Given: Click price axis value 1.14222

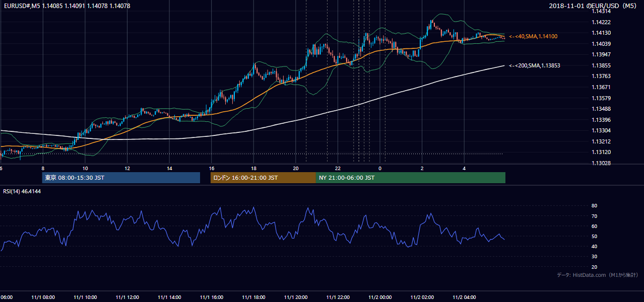Looking at the screenshot, I should (x=601, y=22).
